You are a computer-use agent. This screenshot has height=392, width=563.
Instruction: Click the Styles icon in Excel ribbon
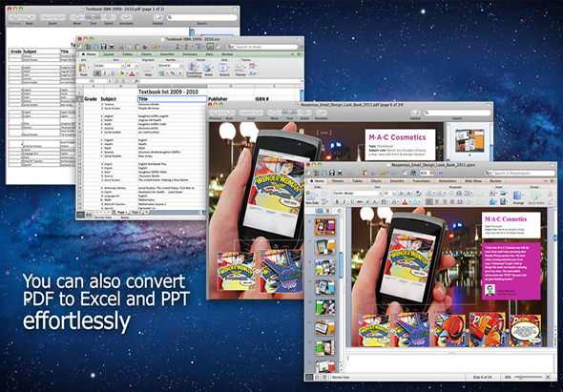pos(207,69)
